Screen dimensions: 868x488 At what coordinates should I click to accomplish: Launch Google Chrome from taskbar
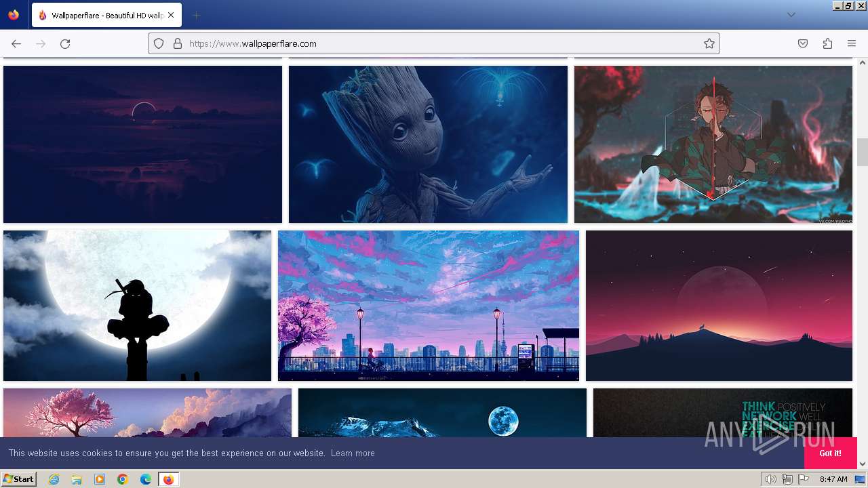click(x=123, y=479)
